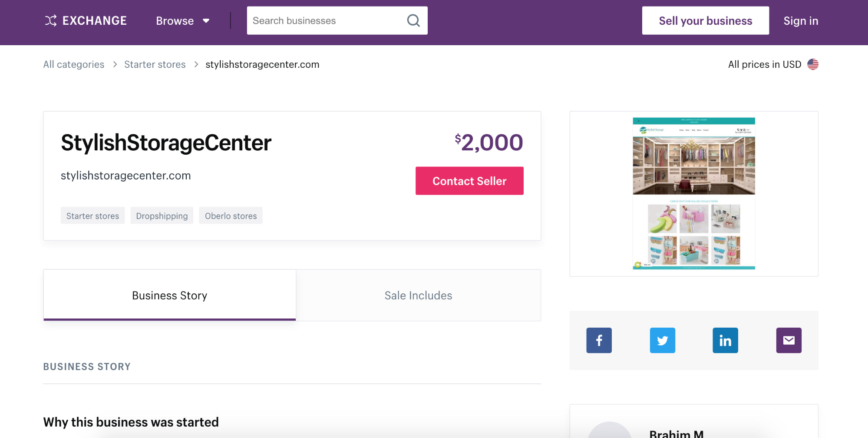Share listing via email icon
868x438 pixels.
pos(789,340)
